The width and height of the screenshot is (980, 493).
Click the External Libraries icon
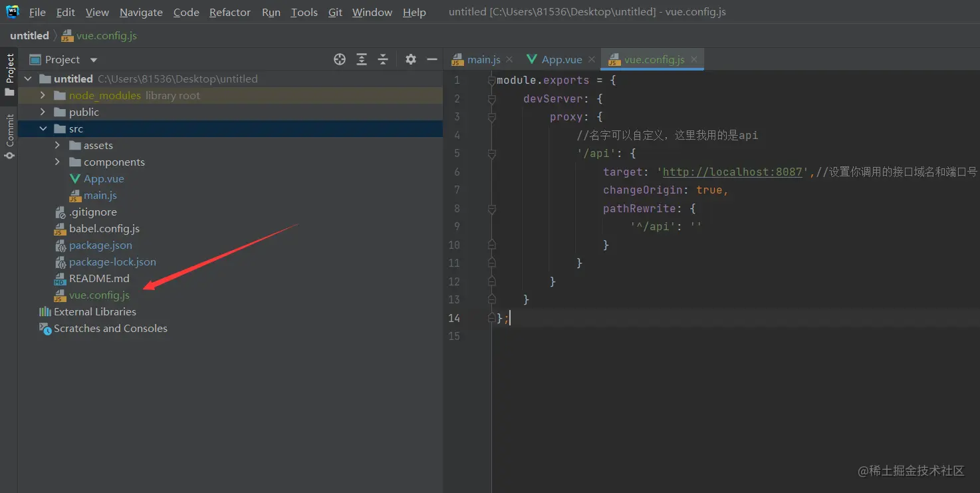point(45,311)
